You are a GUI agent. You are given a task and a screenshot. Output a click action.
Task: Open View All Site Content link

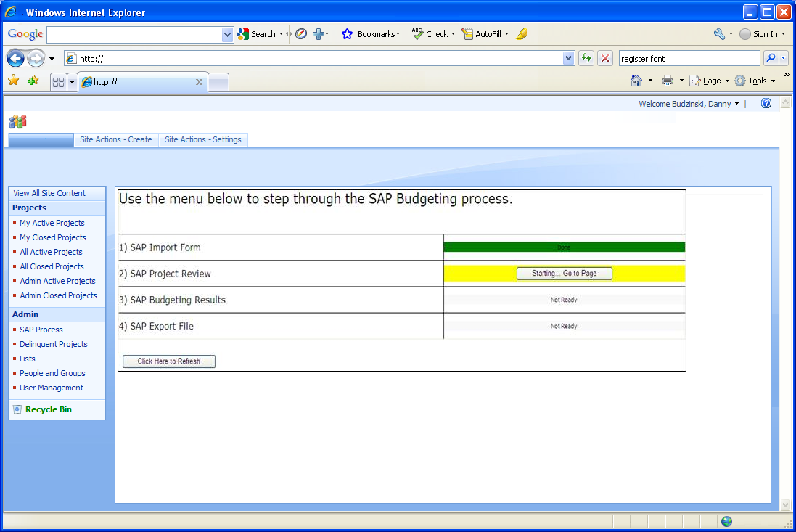pos(49,193)
